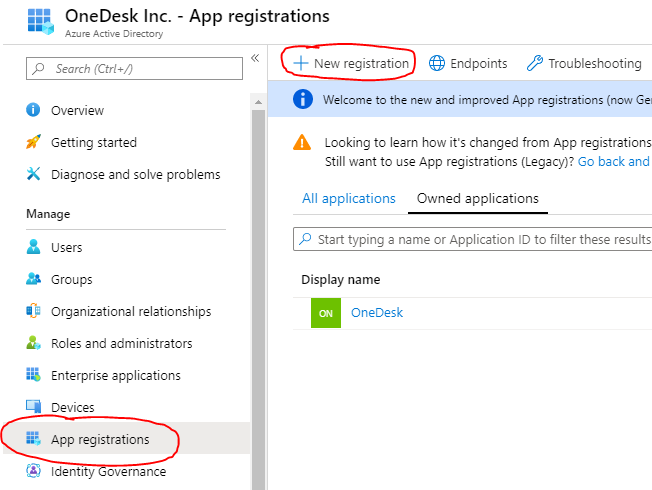Focus the sidebar Search (Ctrl+/) field
Screen dimensions: 652x490
[x=134, y=69]
